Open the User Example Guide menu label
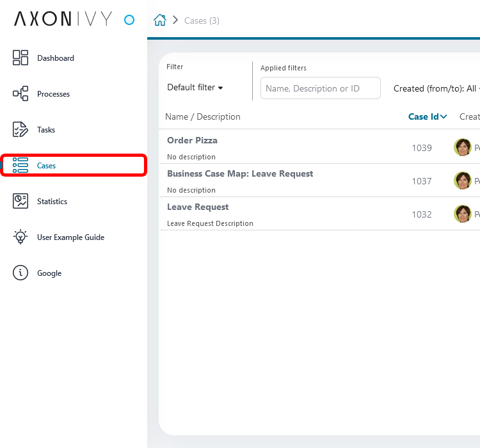Viewport: 480px width, 448px height. (x=70, y=237)
